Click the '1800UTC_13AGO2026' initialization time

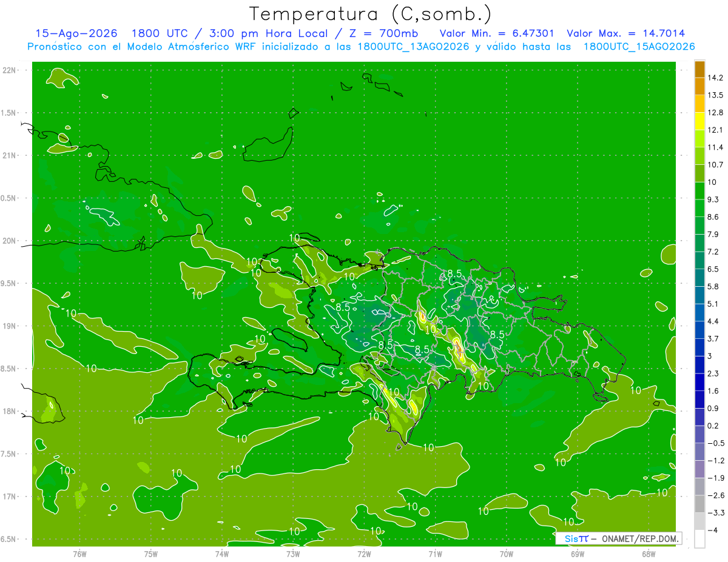pyautogui.click(x=414, y=47)
